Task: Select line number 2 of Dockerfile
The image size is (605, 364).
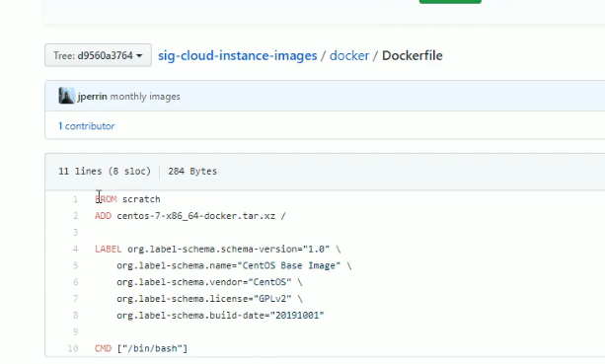Action: click(x=75, y=216)
